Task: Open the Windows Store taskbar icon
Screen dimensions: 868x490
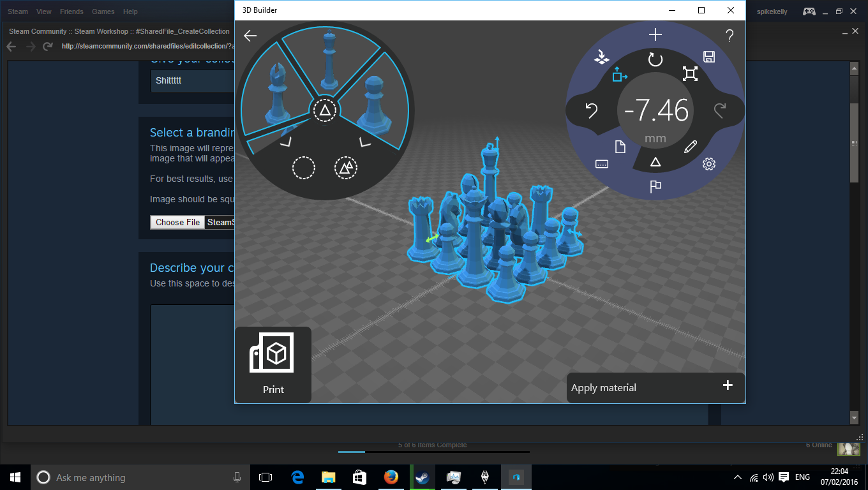Action: click(359, 477)
